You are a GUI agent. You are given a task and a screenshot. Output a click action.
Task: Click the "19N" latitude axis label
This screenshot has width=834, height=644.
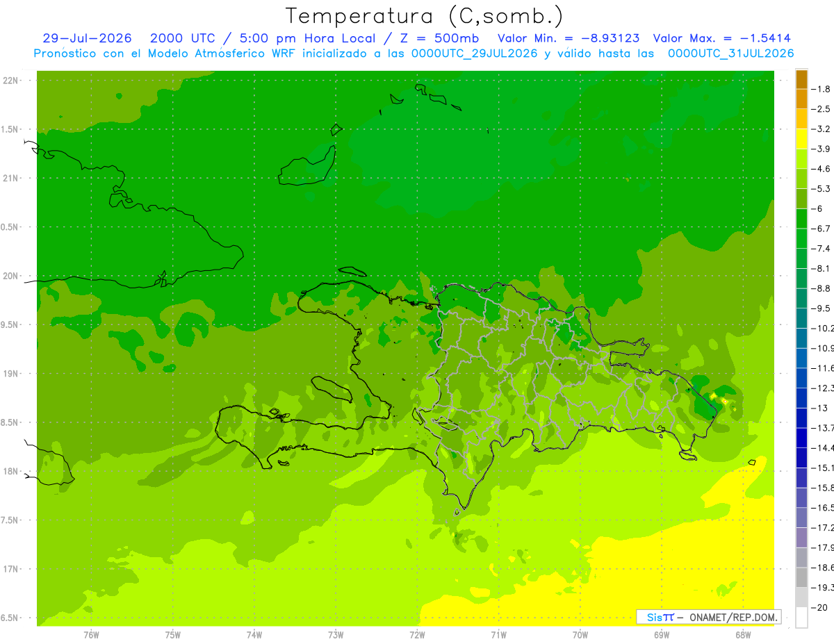tap(12, 374)
